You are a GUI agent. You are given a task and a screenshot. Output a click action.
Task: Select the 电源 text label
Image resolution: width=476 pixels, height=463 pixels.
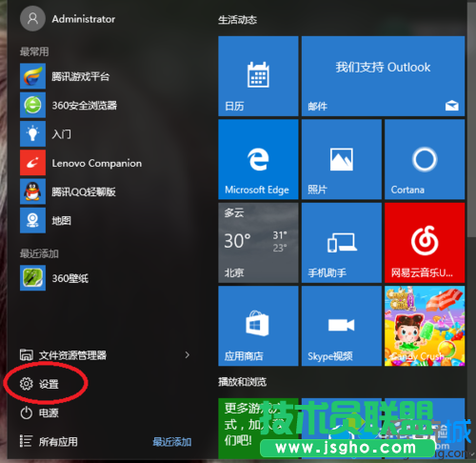(49, 413)
